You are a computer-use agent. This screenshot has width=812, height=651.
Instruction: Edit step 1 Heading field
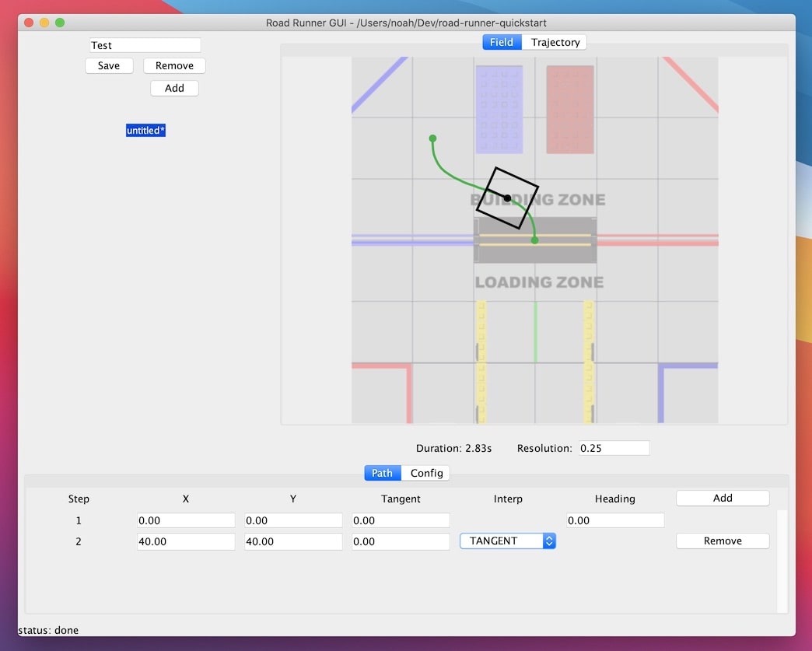point(615,520)
